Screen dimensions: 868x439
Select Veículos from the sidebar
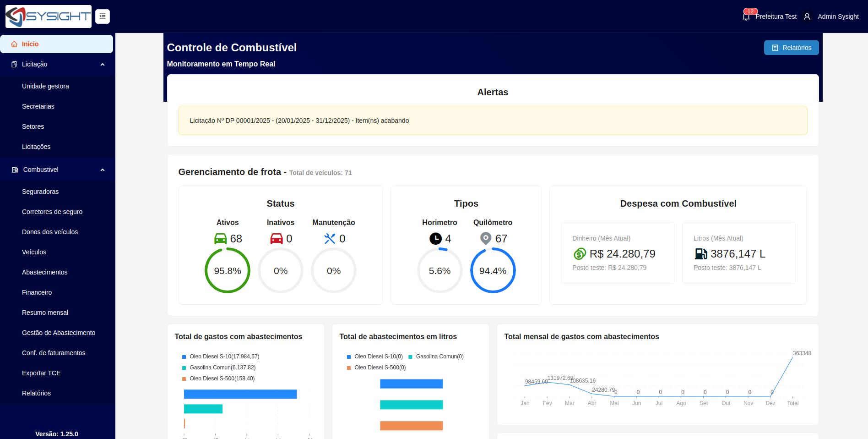click(34, 252)
